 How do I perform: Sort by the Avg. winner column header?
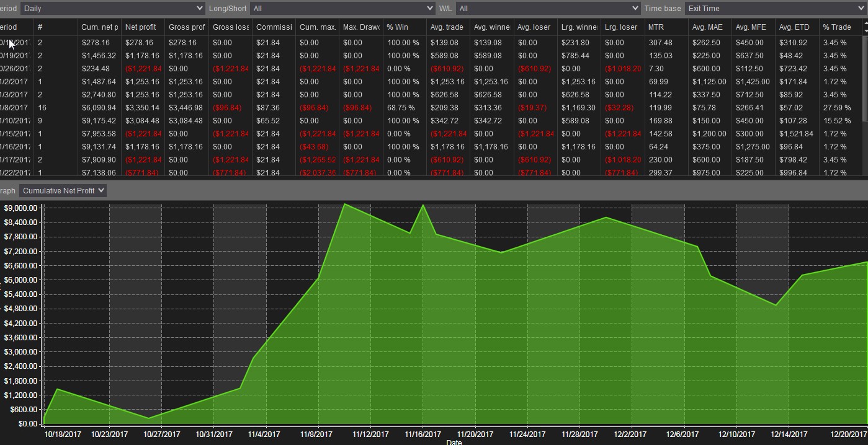click(491, 27)
